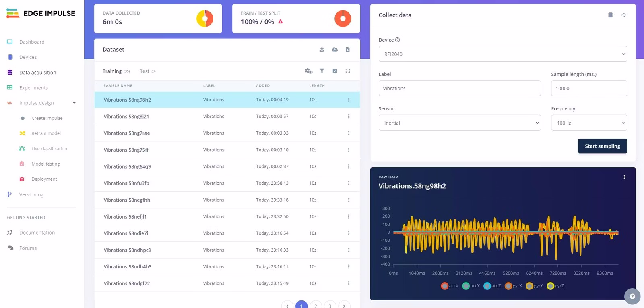Open the Sensor dropdown showing Inertial
The width and height of the screenshot is (644, 308).
point(460,123)
